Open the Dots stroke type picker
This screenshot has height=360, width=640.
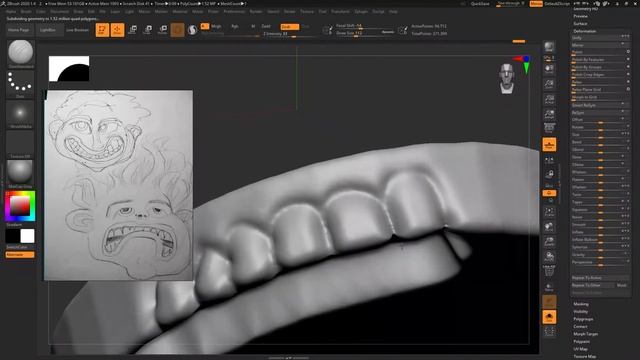[x=20, y=84]
